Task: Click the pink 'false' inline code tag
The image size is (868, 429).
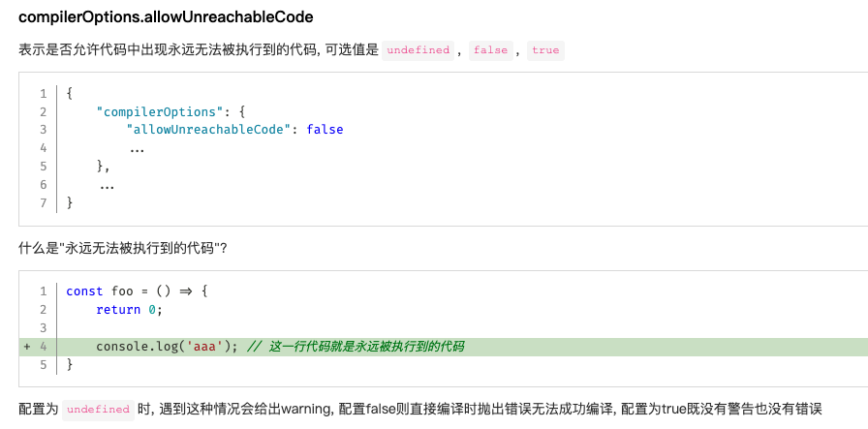Action: point(490,50)
